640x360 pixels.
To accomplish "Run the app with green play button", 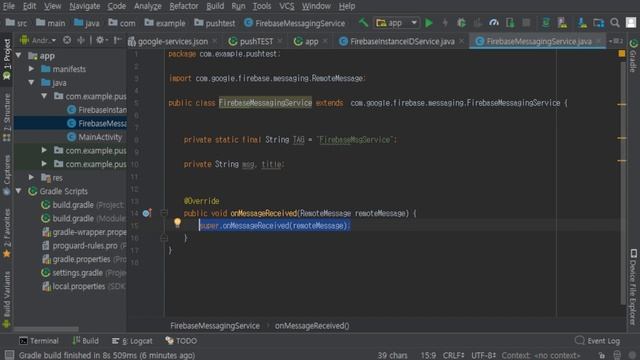I will point(429,23).
